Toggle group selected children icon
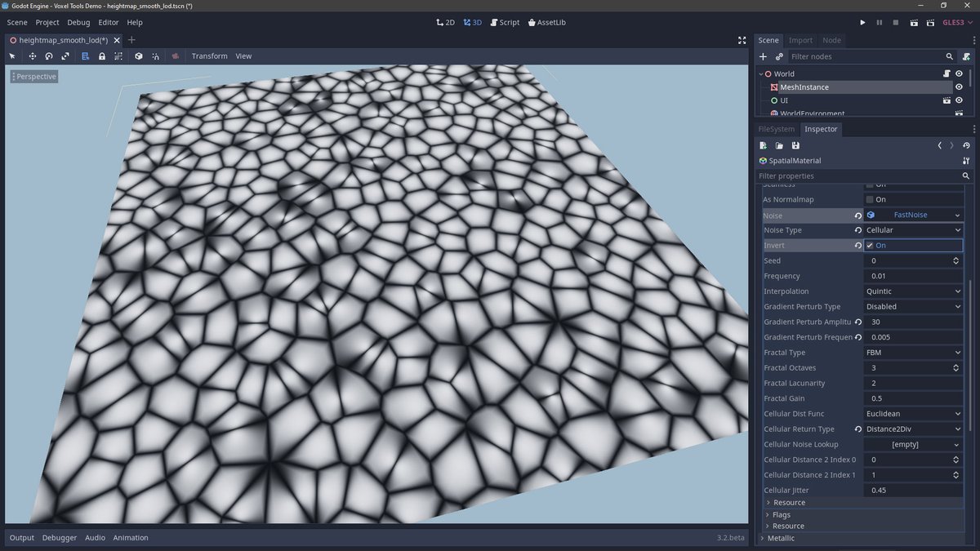Screen dimensions: 980x551 click(118, 56)
